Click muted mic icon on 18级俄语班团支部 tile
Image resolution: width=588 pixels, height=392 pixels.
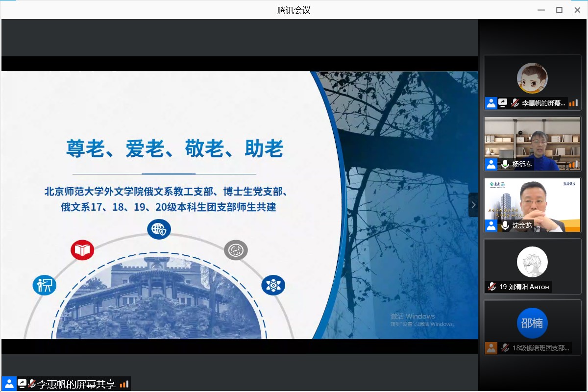click(505, 348)
